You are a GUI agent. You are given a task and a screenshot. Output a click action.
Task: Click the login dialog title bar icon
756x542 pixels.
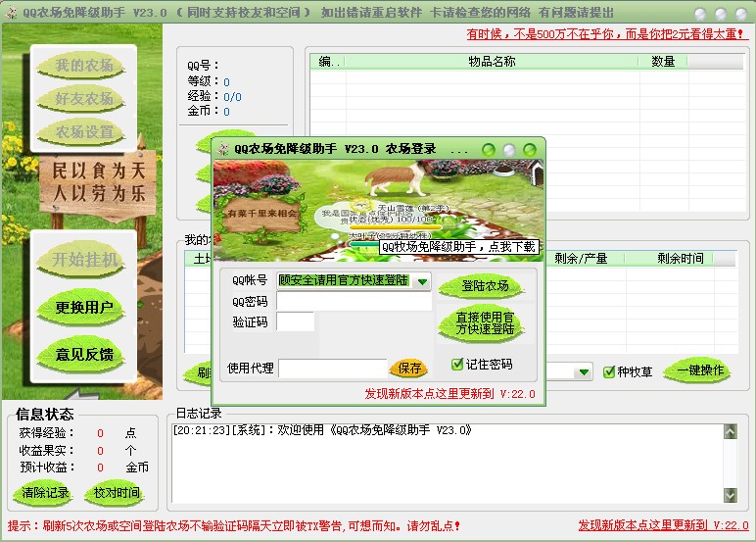(223, 149)
